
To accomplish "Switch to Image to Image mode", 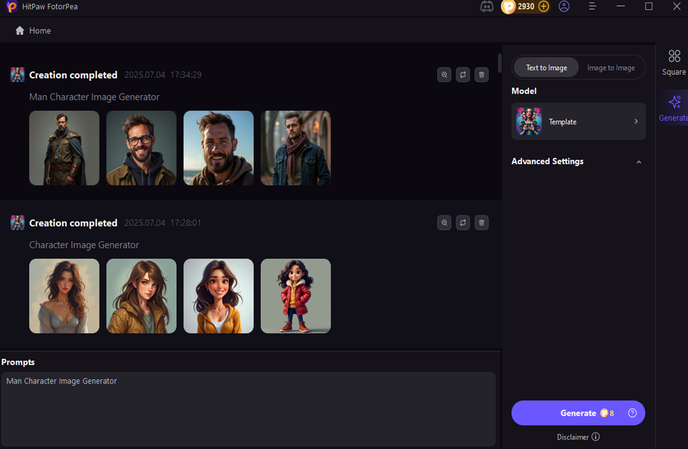I will coord(611,68).
